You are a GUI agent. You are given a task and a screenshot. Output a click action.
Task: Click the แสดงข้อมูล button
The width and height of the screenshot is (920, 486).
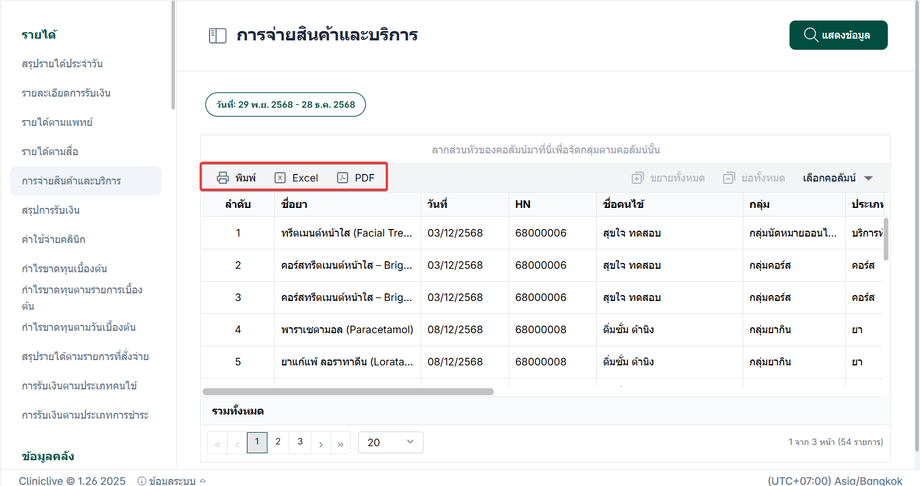point(838,35)
